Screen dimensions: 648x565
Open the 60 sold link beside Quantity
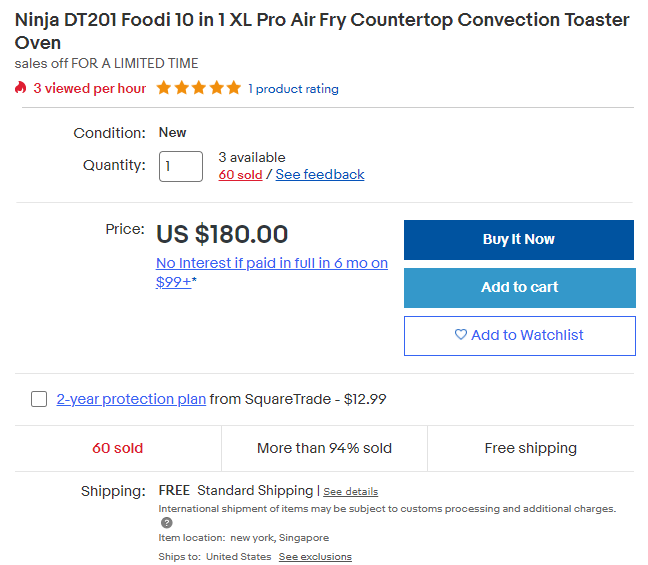coord(240,175)
